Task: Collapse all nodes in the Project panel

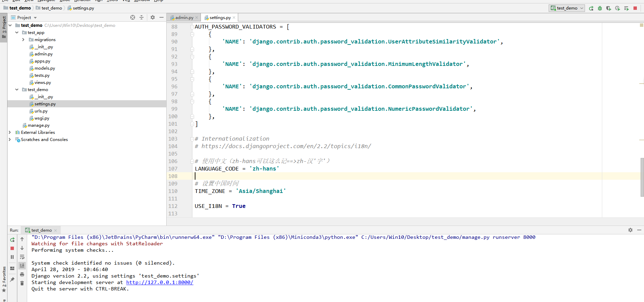Action: (141, 17)
